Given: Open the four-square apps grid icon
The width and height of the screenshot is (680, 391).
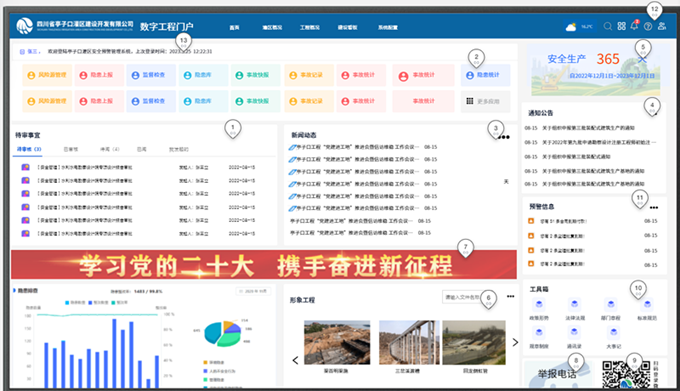Looking at the screenshot, I should click(621, 26).
